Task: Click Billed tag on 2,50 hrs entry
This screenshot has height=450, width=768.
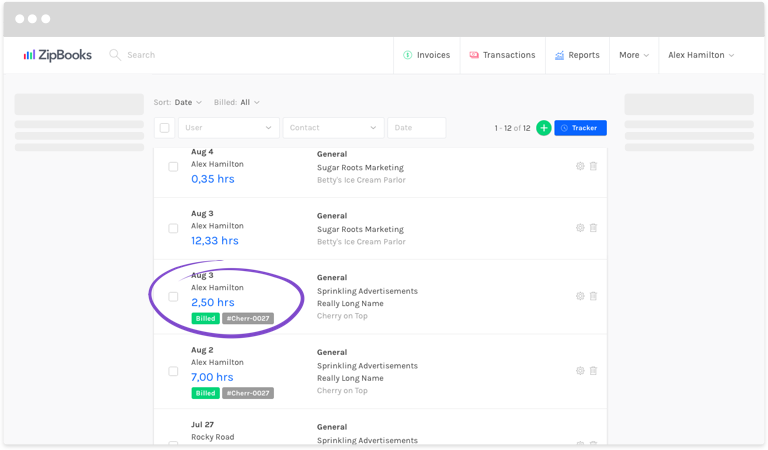Action: pos(205,318)
